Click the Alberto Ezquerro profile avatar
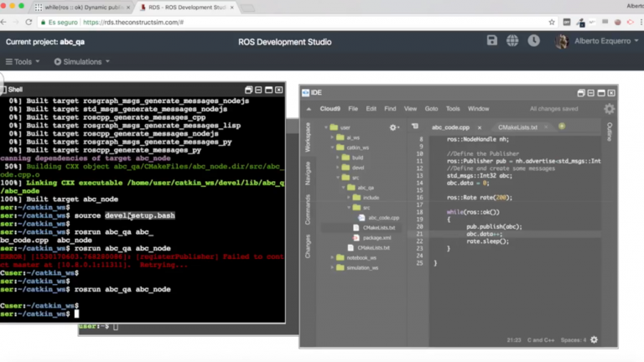The width and height of the screenshot is (644, 362). 562,41
